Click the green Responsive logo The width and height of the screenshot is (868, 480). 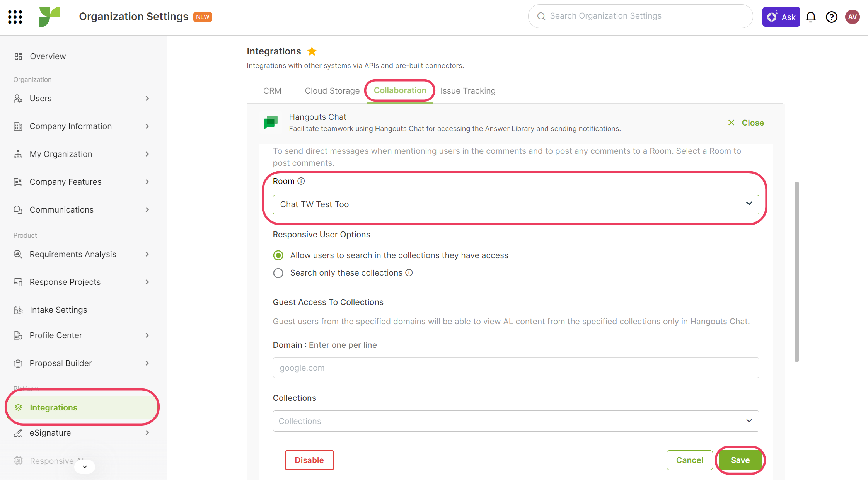(x=50, y=17)
